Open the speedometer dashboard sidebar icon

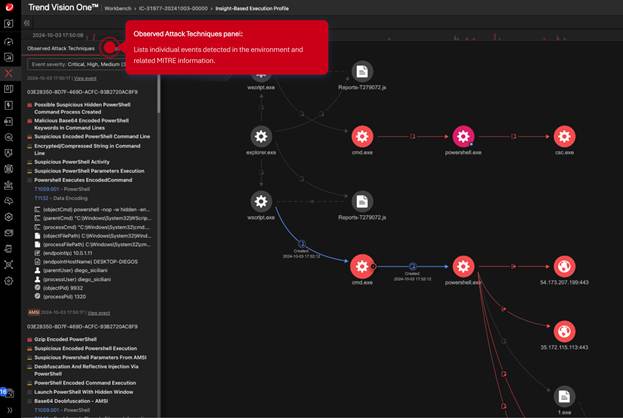pyautogui.click(x=8, y=41)
